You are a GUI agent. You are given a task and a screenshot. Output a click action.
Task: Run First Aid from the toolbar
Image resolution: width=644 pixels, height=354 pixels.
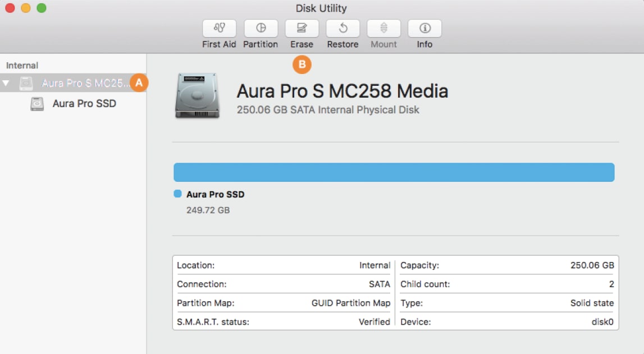(x=219, y=29)
